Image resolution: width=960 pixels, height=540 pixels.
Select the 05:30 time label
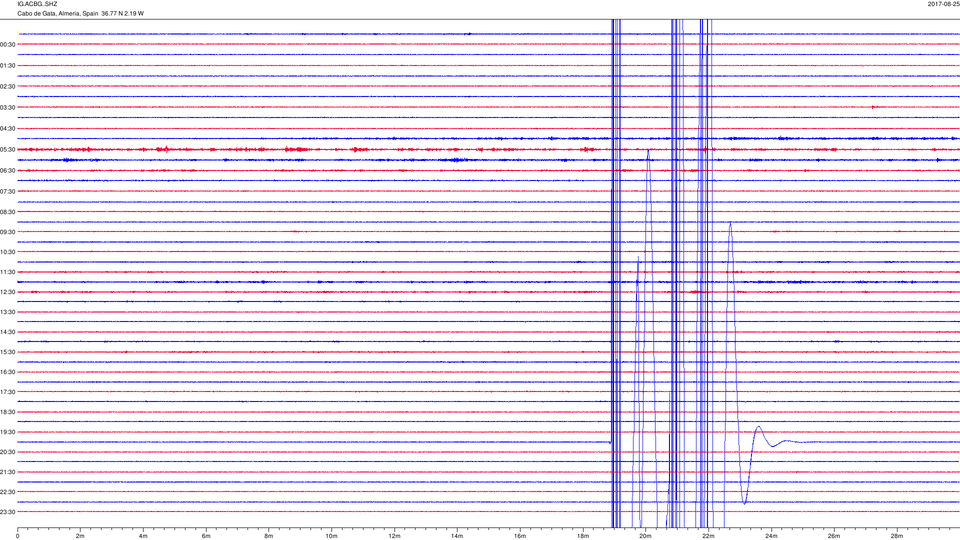coord(8,149)
